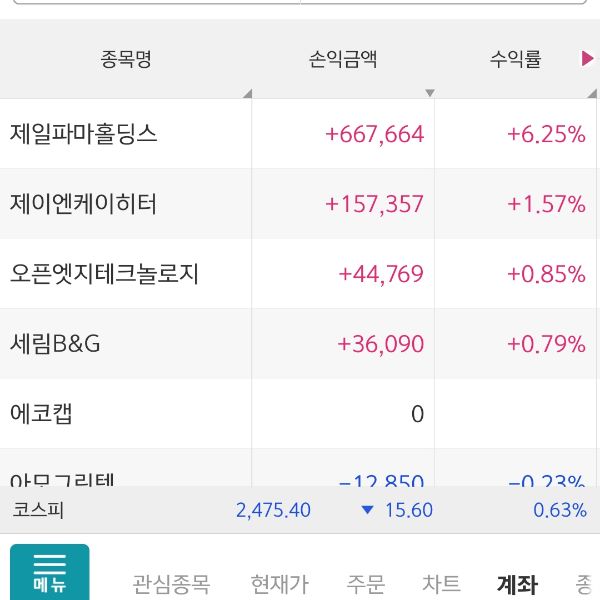Select the 계좌 tab

(517, 584)
